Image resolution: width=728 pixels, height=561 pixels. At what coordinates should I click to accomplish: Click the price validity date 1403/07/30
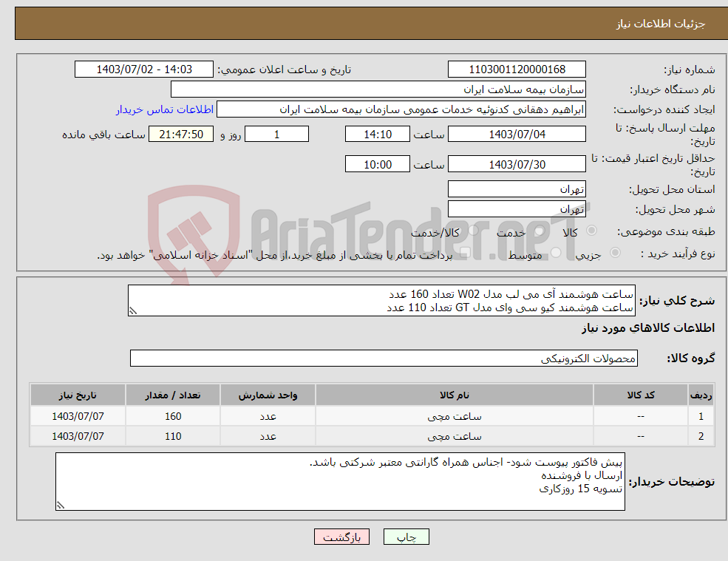[517, 164]
